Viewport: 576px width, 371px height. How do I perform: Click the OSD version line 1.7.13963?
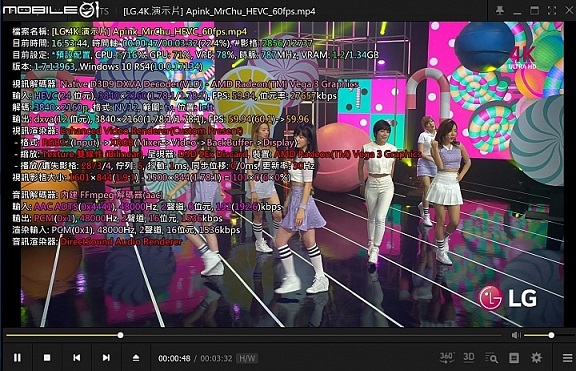108,66
